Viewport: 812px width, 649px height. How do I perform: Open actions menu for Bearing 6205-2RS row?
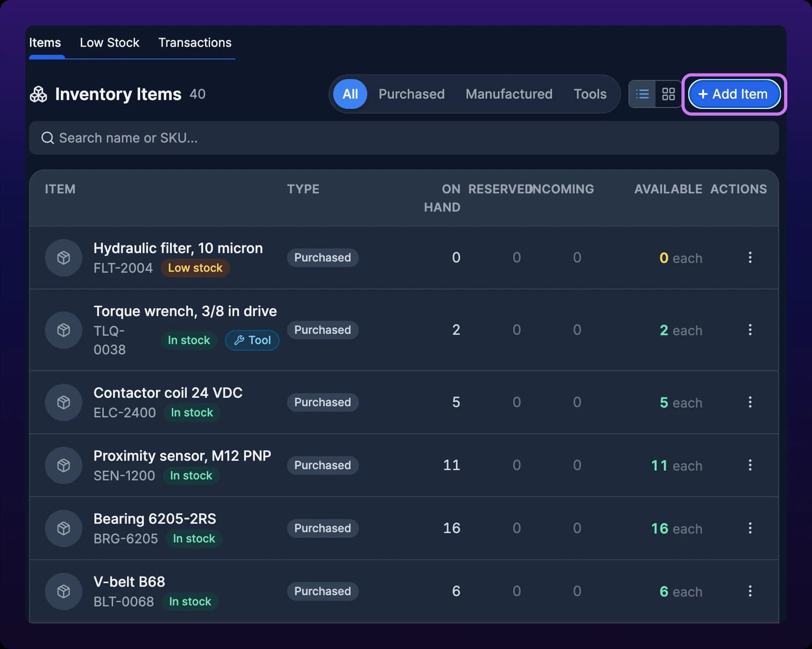(750, 528)
